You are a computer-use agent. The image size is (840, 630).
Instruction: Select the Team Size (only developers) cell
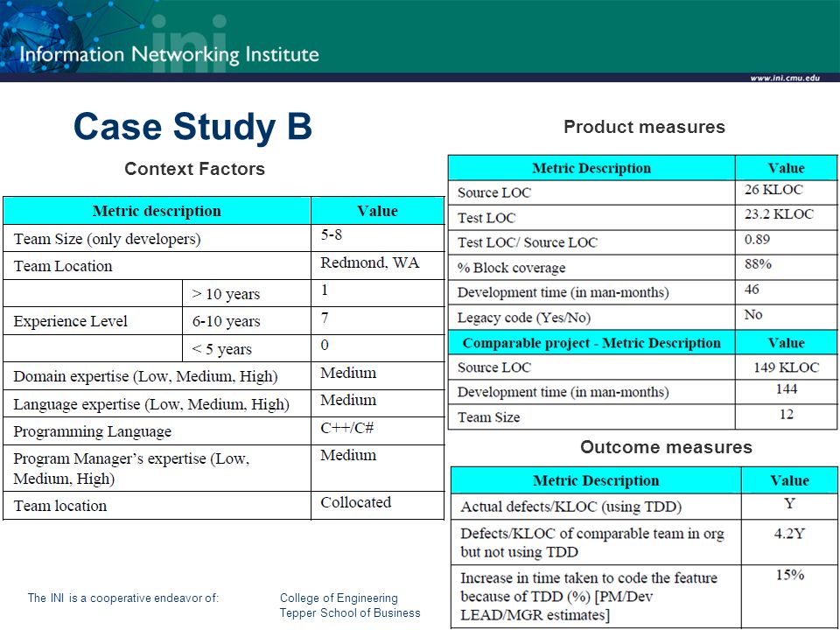[x=107, y=239]
